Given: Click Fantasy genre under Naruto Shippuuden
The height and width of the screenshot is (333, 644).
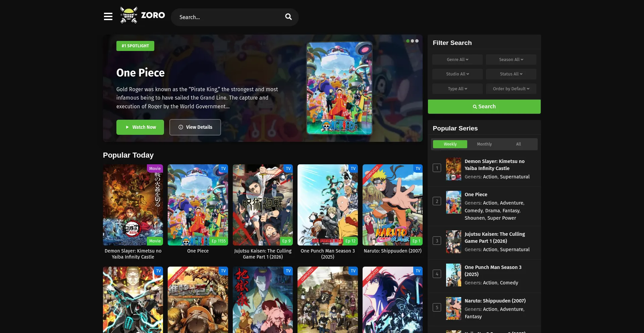Looking at the screenshot, I should pos(473,317).
